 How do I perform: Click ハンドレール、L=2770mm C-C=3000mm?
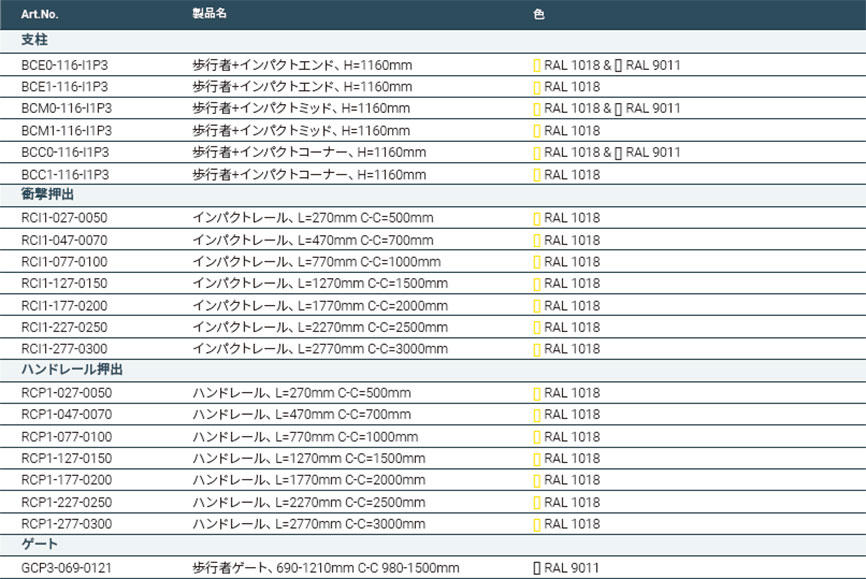(x=309, y=524)
